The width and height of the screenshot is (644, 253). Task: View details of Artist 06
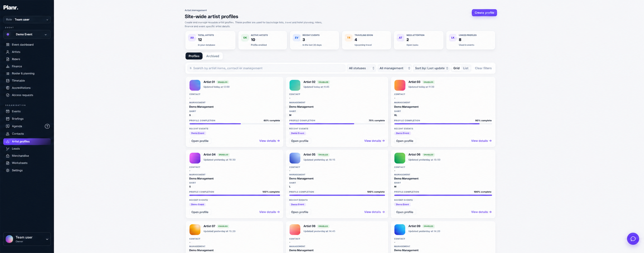tap(481, 212)
